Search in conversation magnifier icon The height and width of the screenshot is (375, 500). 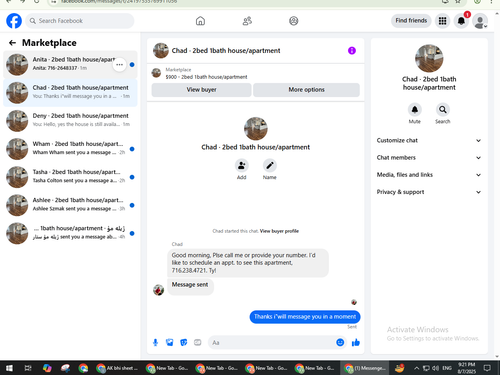443,109
